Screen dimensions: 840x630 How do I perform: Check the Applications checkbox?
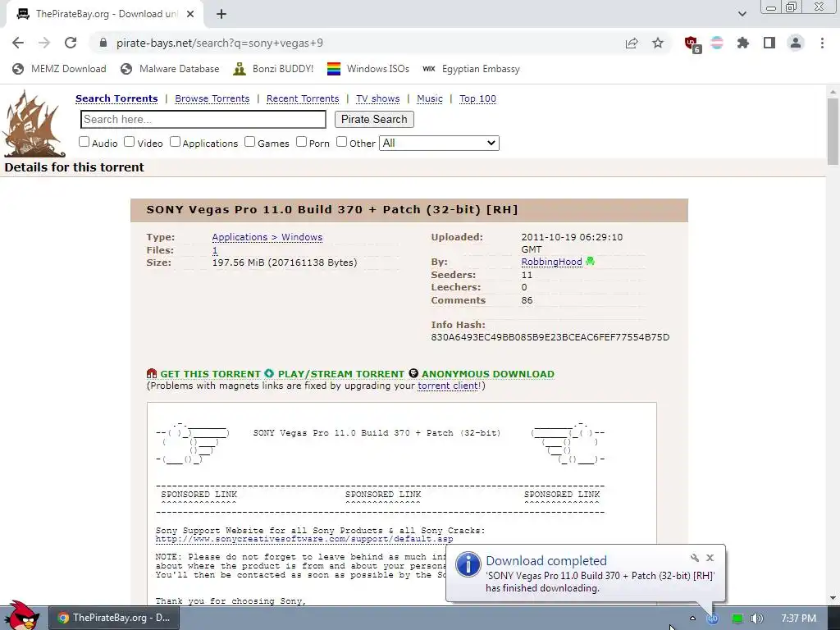(176, 142)
